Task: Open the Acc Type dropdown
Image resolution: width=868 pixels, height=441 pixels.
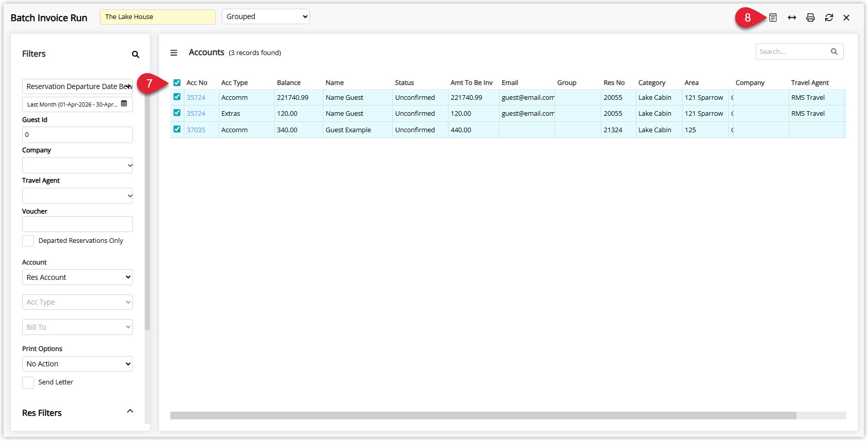Action: click(77, 302)
